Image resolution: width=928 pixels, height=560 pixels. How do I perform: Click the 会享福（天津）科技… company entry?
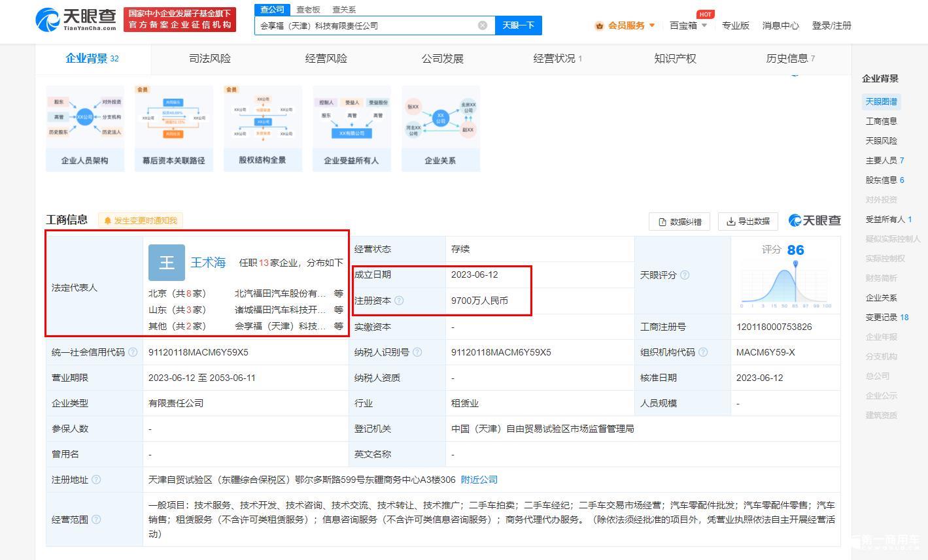tap(280, 326)
